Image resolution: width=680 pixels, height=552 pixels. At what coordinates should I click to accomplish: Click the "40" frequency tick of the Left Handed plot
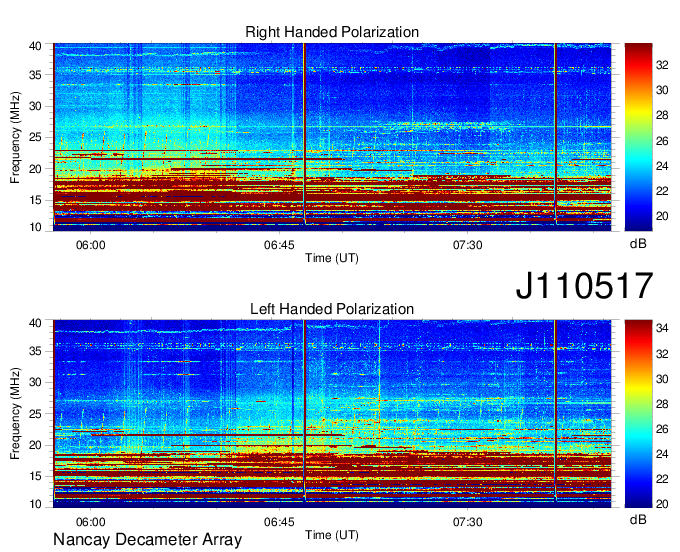(36, 323)
